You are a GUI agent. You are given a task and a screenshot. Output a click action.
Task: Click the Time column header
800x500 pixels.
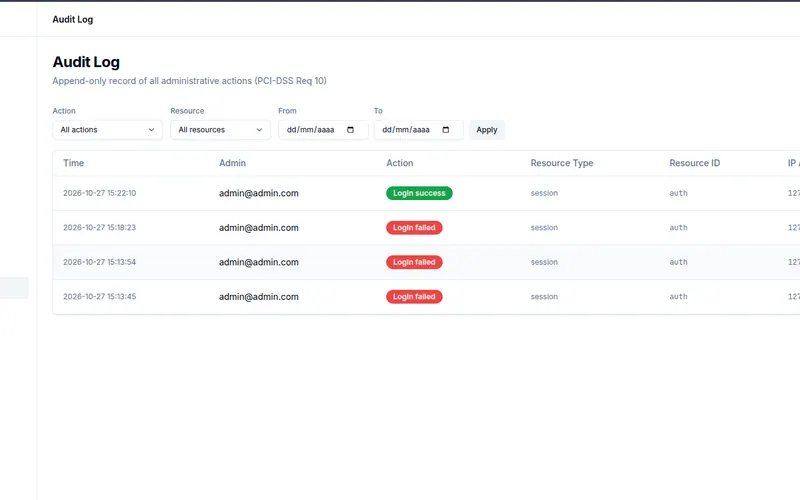pyautogui.click(x=73, y=163)
